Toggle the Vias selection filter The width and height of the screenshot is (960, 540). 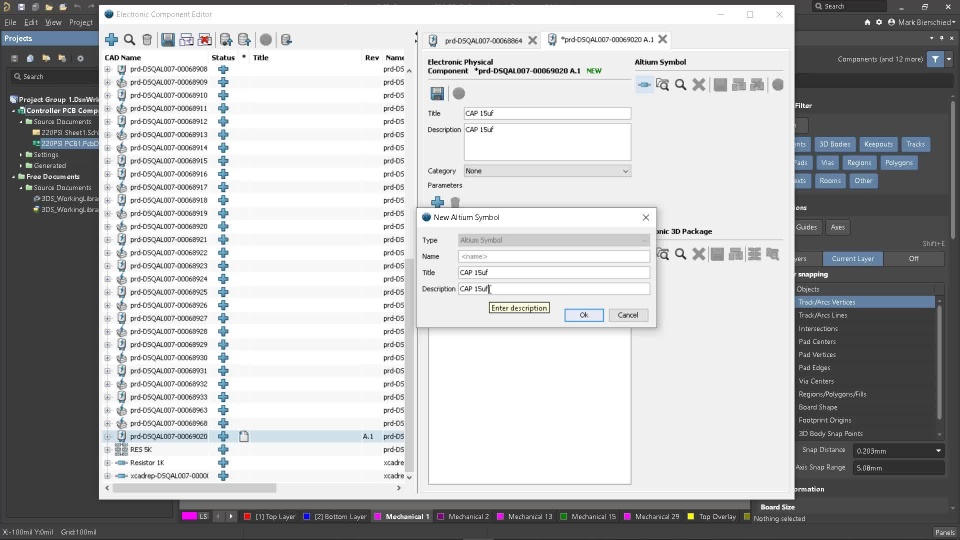coord(828,163)
